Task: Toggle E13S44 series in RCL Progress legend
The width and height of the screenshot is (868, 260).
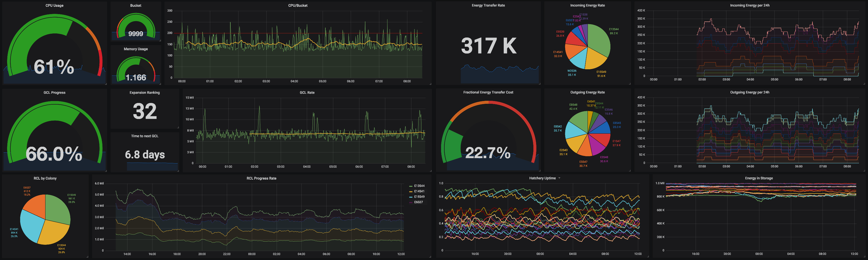Action: click(x=419, y=186)
